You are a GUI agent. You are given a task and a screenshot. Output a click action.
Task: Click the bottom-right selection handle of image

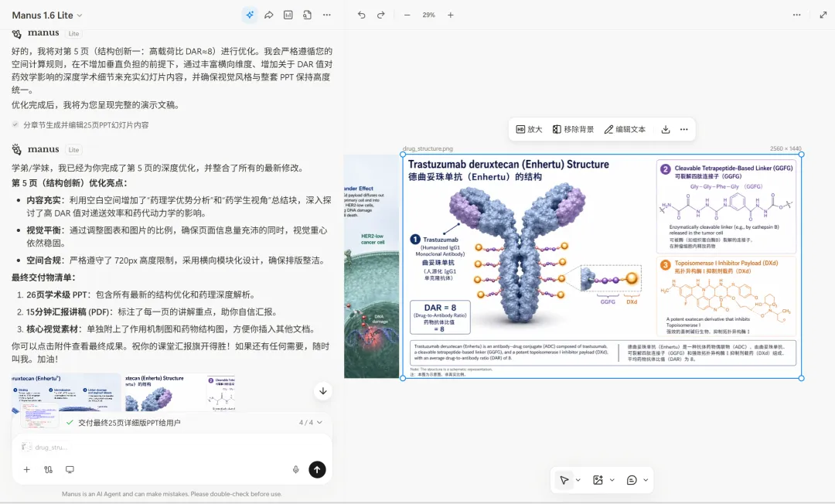802,379
